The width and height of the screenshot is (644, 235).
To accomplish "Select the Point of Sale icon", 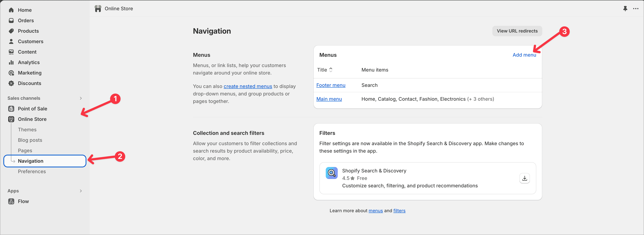I will click(11, 109).
